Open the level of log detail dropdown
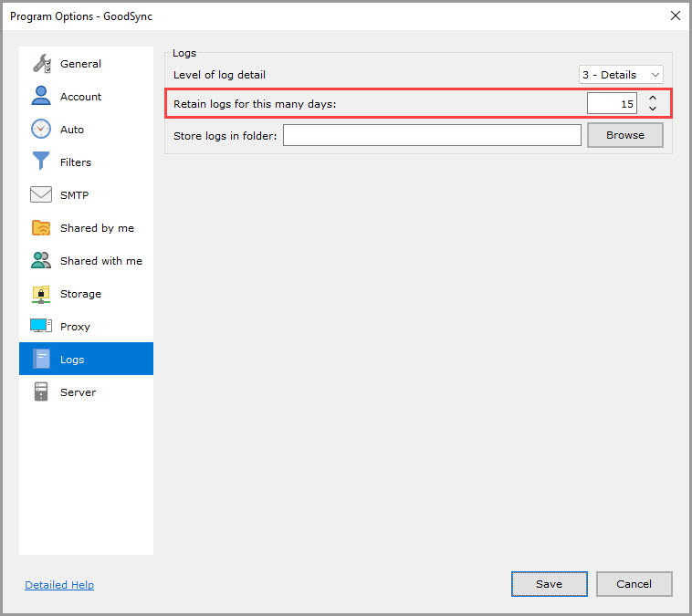This screenshot has height=616, width=692. (621, 75)
